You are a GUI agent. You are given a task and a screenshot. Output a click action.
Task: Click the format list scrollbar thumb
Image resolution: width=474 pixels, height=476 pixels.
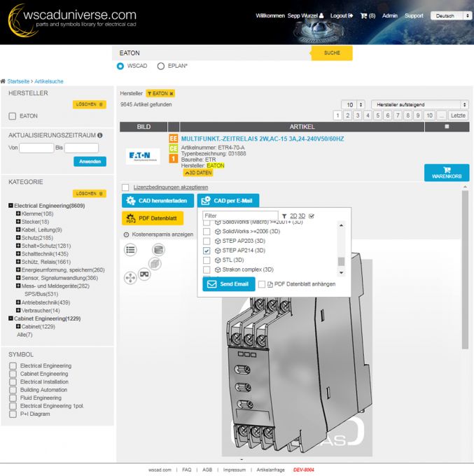[341, 261]
